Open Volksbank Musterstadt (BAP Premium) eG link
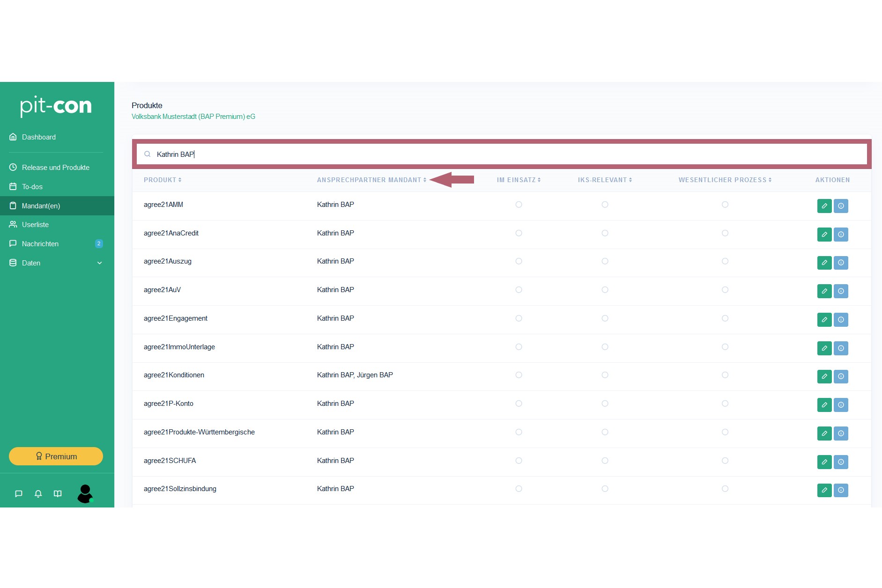Viewport: 882px width, 588px height. (x=193, y=117)
